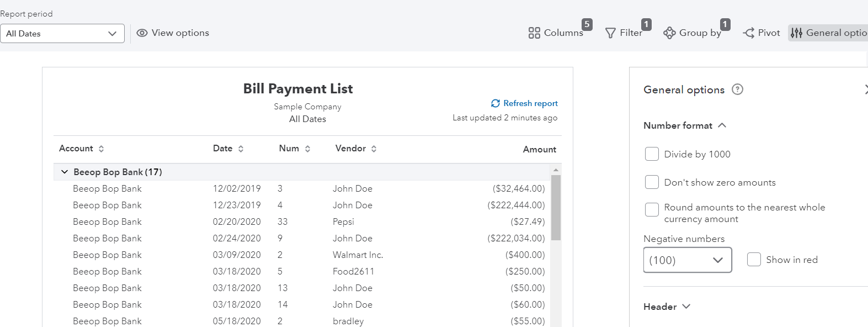The image size is (868, 327).
Task: Open the Columns panel icon
Action: point(534,33)
